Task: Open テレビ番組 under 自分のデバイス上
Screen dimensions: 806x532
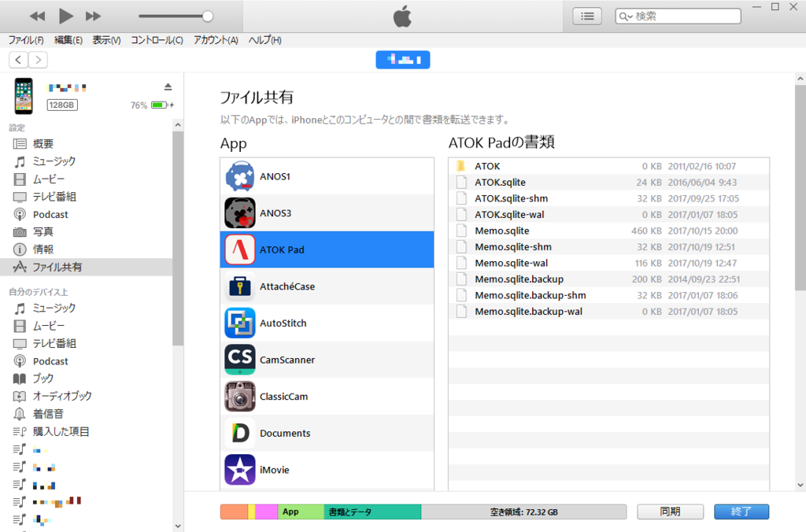Action: click(x=87, y=343)
